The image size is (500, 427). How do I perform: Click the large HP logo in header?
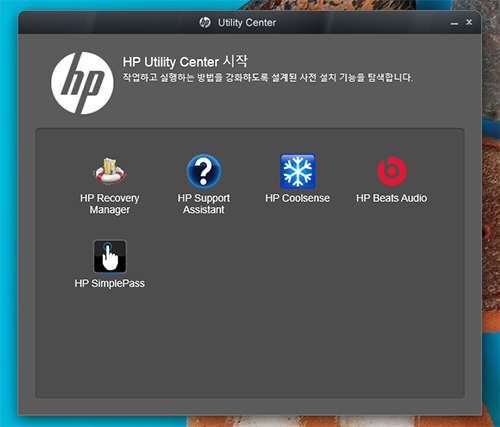tap(82, 83)
